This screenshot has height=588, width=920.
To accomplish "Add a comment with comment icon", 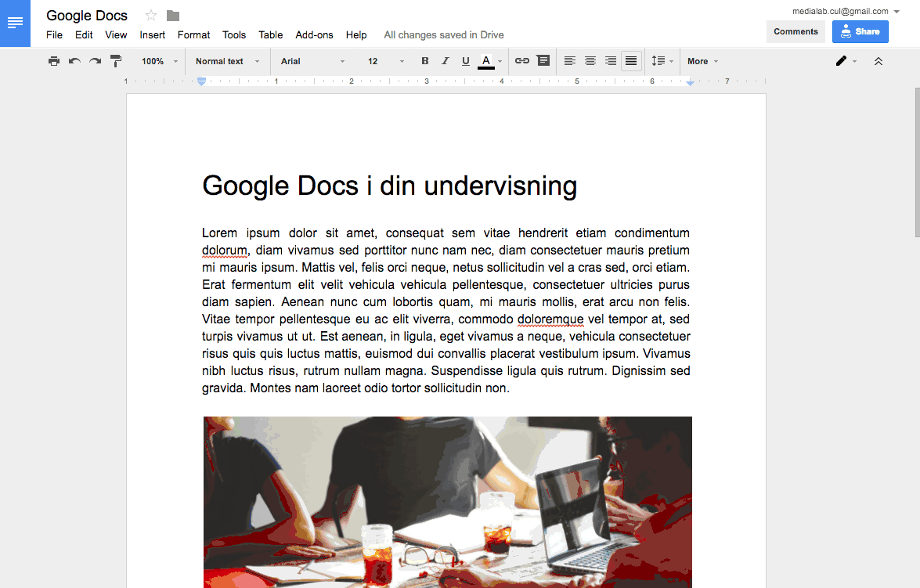I will coord(543,61).
